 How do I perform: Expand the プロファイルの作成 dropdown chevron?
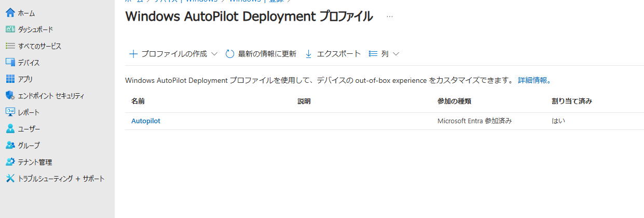tap(214, 54)
